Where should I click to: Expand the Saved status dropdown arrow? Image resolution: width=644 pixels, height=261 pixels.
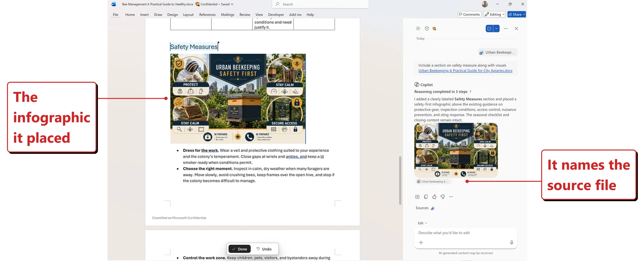point(232,4)
